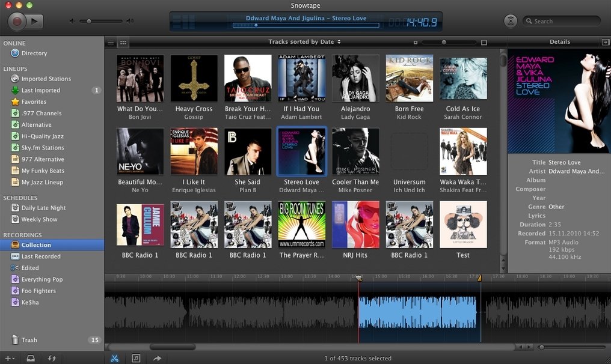Open the plus add menu
Image resolution: width=611 pixels, height=364 pixels.
coord(10,358)
